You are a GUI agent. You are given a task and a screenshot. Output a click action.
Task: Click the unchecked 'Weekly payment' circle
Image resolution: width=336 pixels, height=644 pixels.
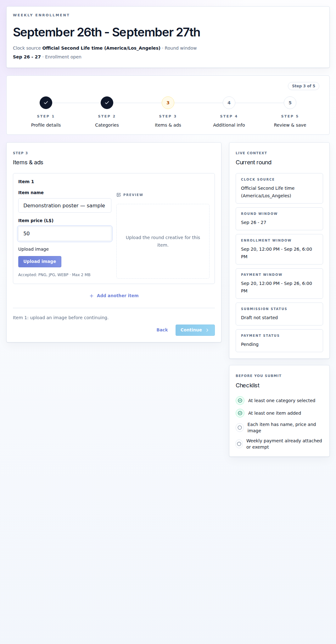click(239, 444)
